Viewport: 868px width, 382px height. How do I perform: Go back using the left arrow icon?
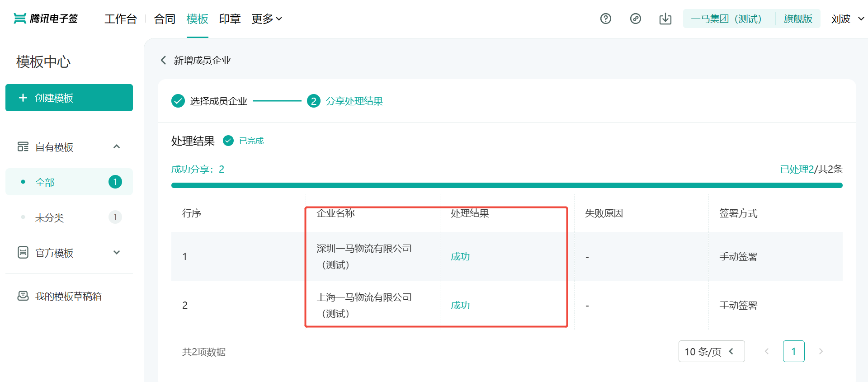[x=164, y=60]
